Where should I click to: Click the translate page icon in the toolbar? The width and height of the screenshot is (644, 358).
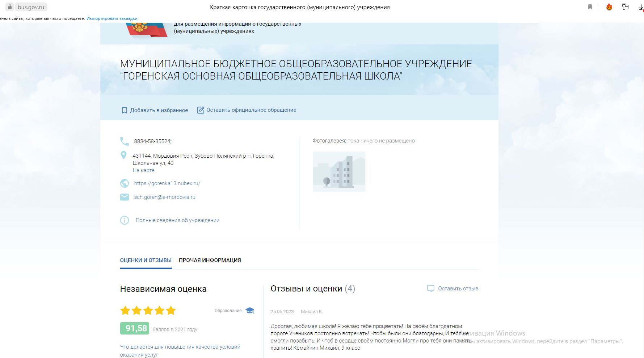pos(625,7)
